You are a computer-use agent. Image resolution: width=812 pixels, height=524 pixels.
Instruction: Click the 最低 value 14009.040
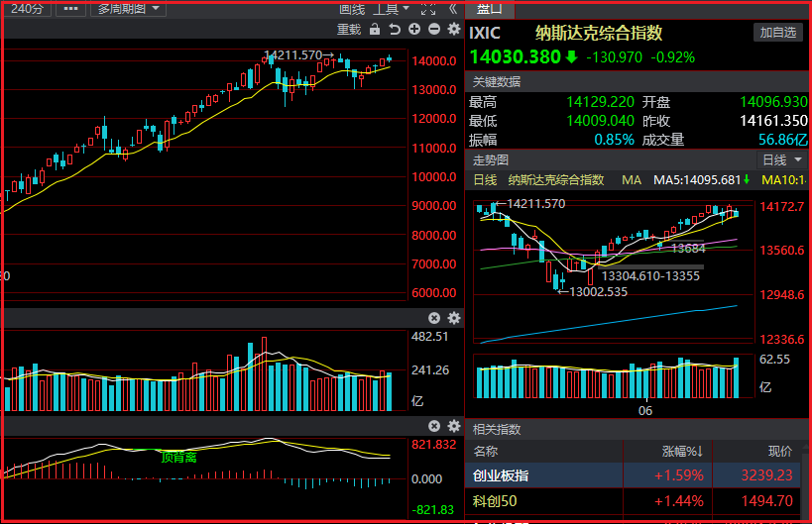(x=600, y=121)
